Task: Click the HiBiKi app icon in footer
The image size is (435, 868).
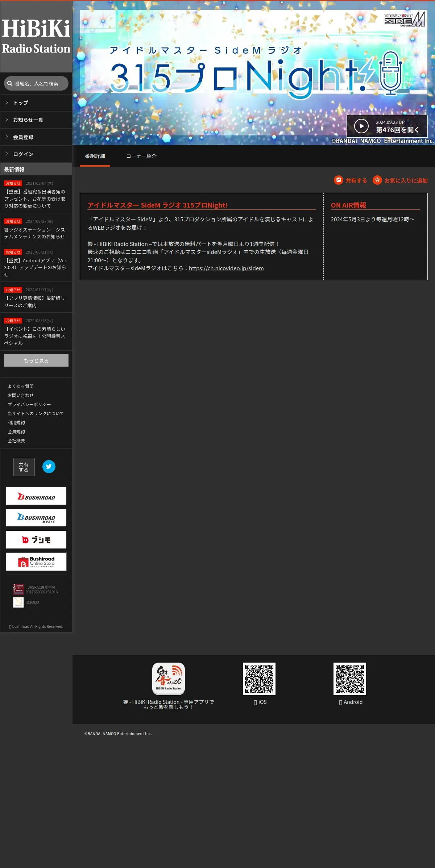Action: point(169,679)
